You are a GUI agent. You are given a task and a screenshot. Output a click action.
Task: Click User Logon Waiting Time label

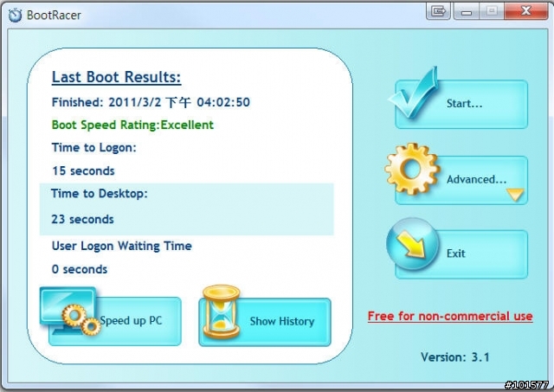121,246
